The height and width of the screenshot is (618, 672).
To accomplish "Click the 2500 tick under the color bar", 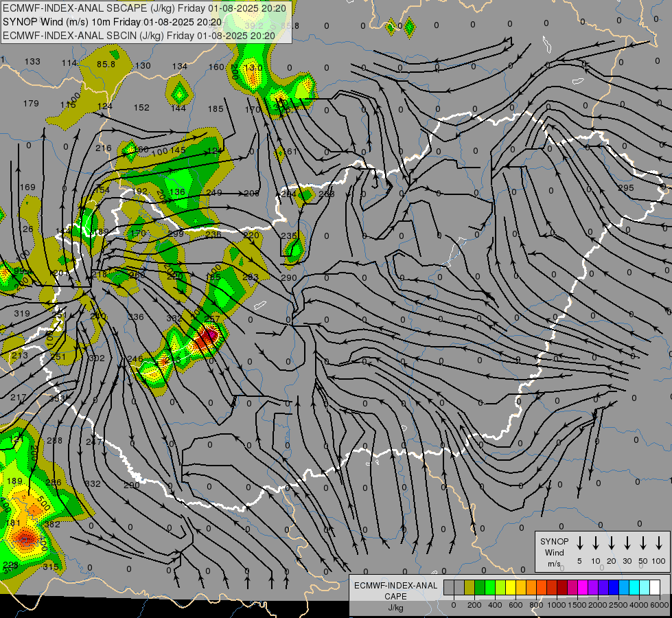I will 618,605.
